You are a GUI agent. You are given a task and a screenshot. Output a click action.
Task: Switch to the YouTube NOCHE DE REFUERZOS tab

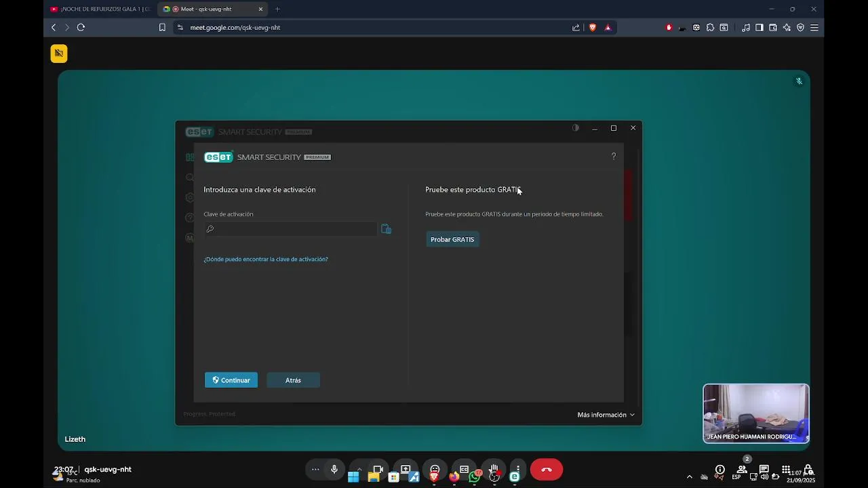pos(100,9)
